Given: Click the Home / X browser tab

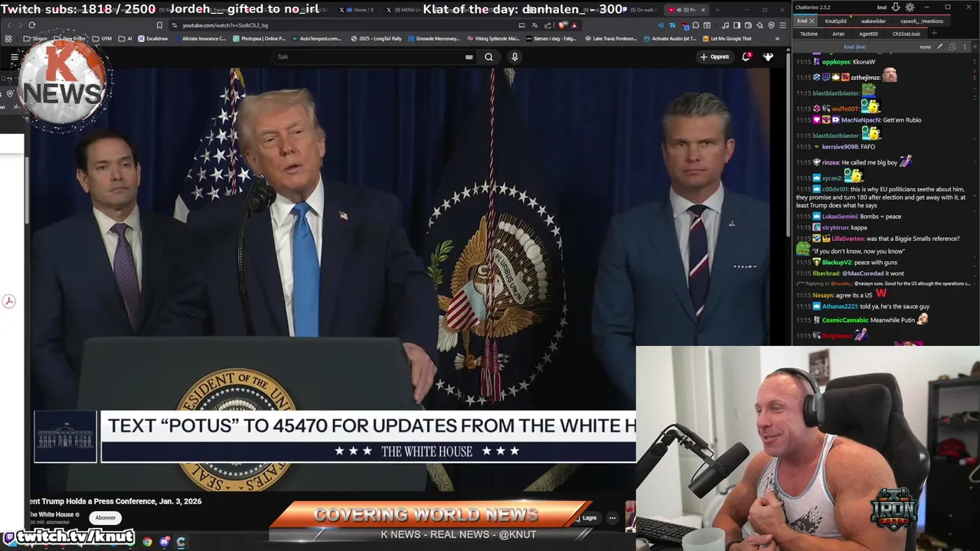Looking at the screenshot, I should tap(358, 10).
